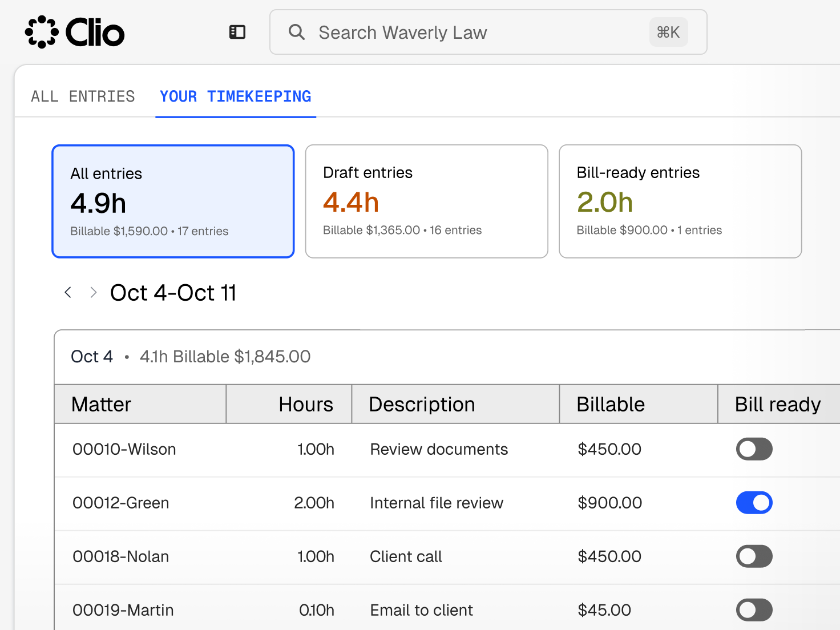This screenshot has width=840, height=630.
Task: Enable Bill ready for 00018-Nolan
Action: coord(754,556)
